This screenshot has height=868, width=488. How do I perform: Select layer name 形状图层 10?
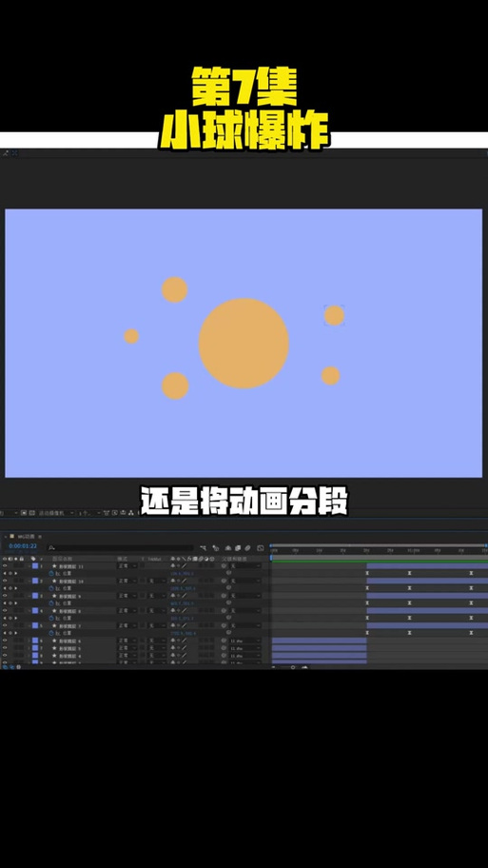point(71,581)
